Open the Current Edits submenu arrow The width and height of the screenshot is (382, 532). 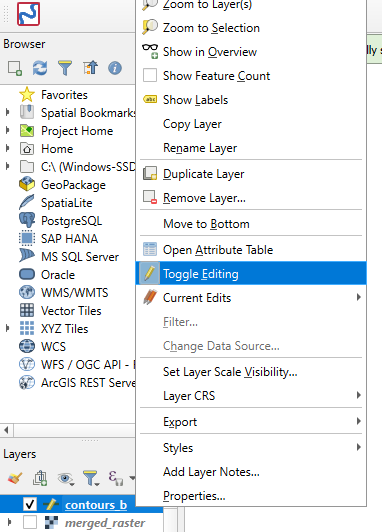(359, 298)
